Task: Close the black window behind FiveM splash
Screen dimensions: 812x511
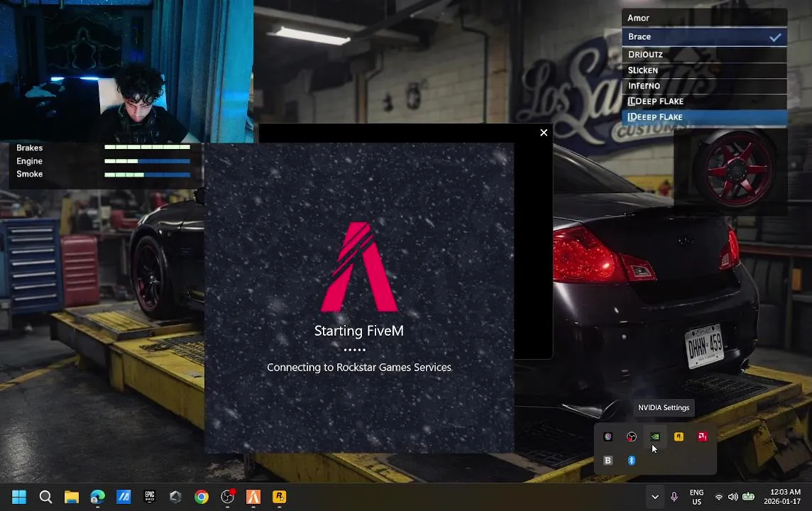Action: pyautogui.click(x=544, y=133)
